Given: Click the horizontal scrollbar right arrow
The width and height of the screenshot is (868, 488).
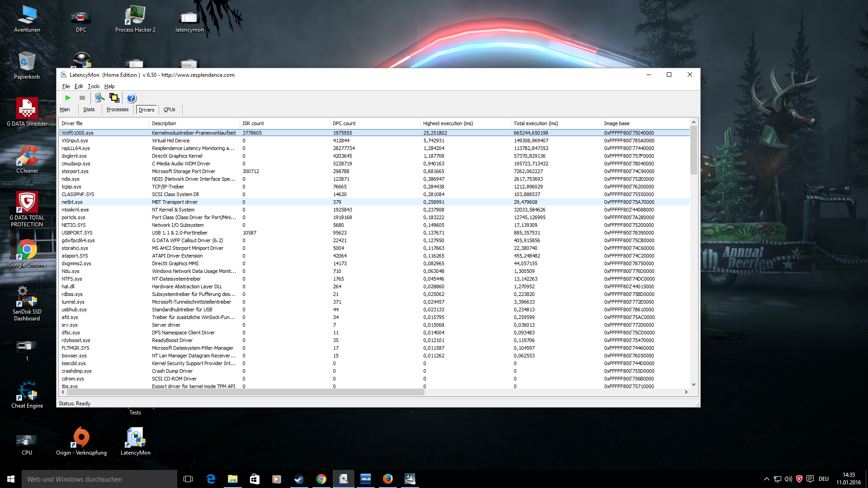Looking at the screenshot, I should tap(686, 392).
